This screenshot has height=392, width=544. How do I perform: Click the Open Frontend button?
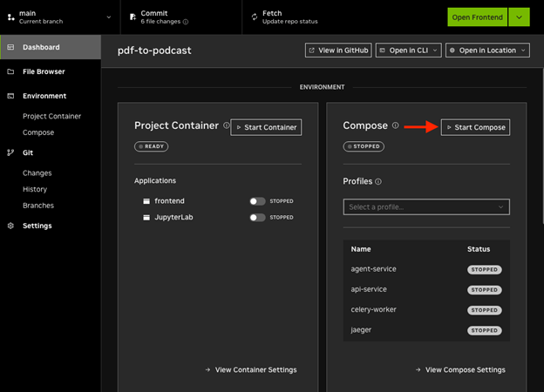click(x=478, y=17)
